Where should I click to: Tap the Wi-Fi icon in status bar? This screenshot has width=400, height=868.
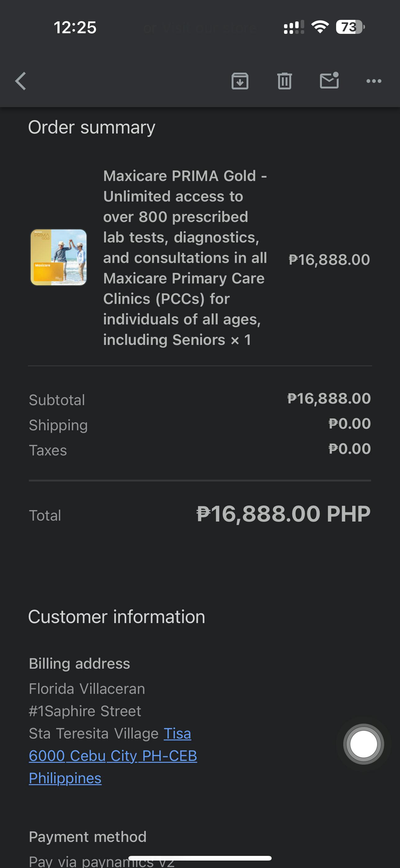(x=320, y=27)
